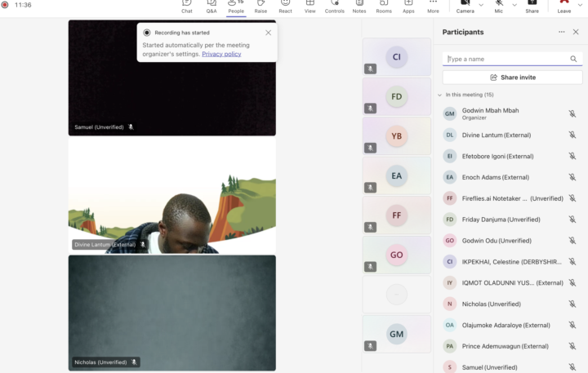
Task: Click mic icon for Olajumoke Adaraloye
Action: (572, 325)
